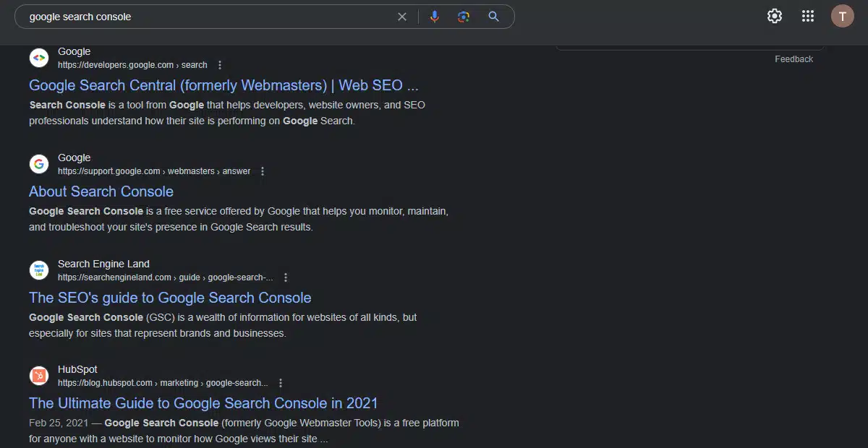Open more options for blog.hubspot.com result
Image resolution: width=868 pixels, height=448 pixels.
(281, 383)
